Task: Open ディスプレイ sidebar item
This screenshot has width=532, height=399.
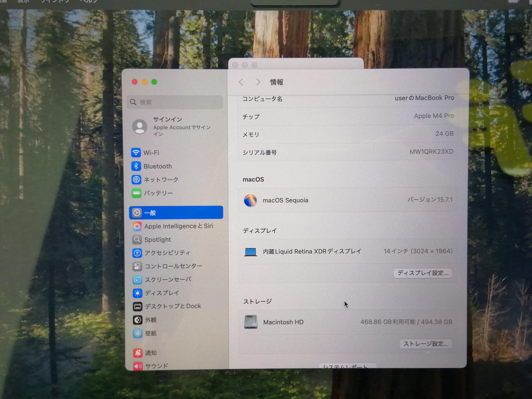Action: (x=162, y=293)
